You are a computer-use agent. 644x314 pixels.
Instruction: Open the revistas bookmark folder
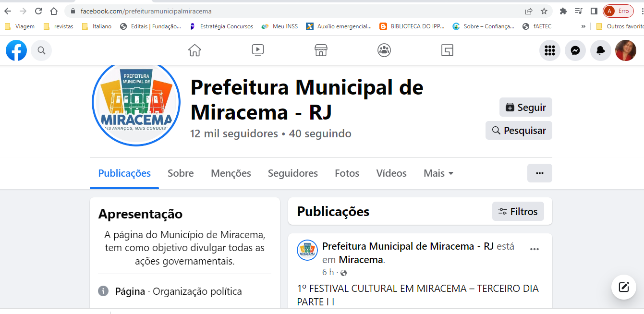click(x=59, y=26)
